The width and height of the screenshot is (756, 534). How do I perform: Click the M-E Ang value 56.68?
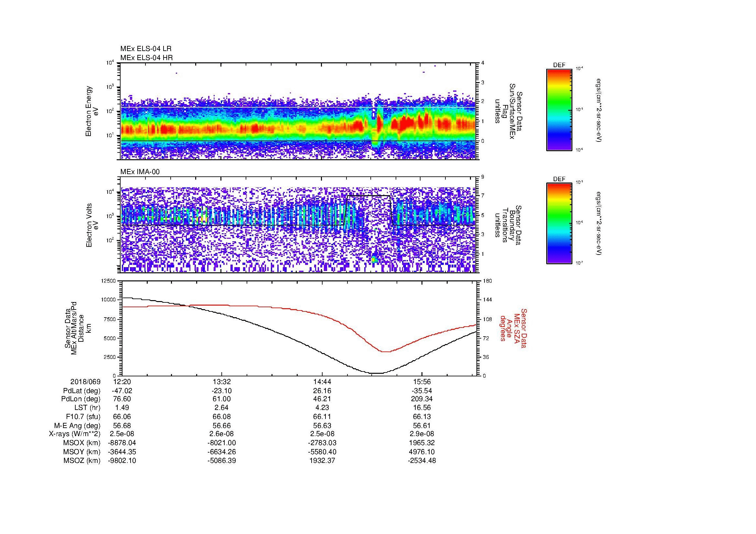point(122,425)
